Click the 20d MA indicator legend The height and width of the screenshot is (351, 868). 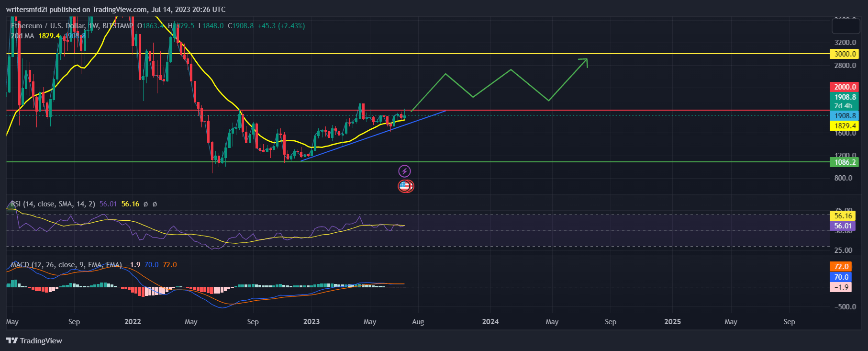(x=22, y=36)
